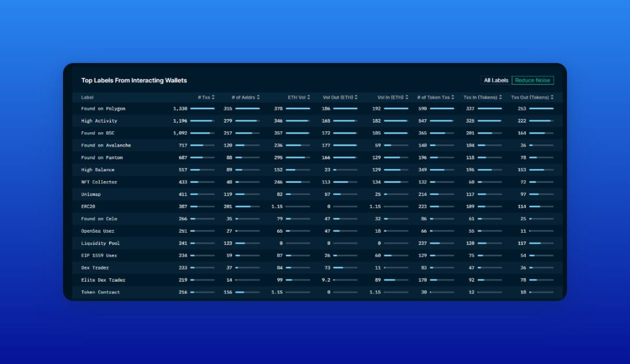The image size is (630, 364).
Task: Click Found on Polygon # Txs bar
Action: [202, 108]
